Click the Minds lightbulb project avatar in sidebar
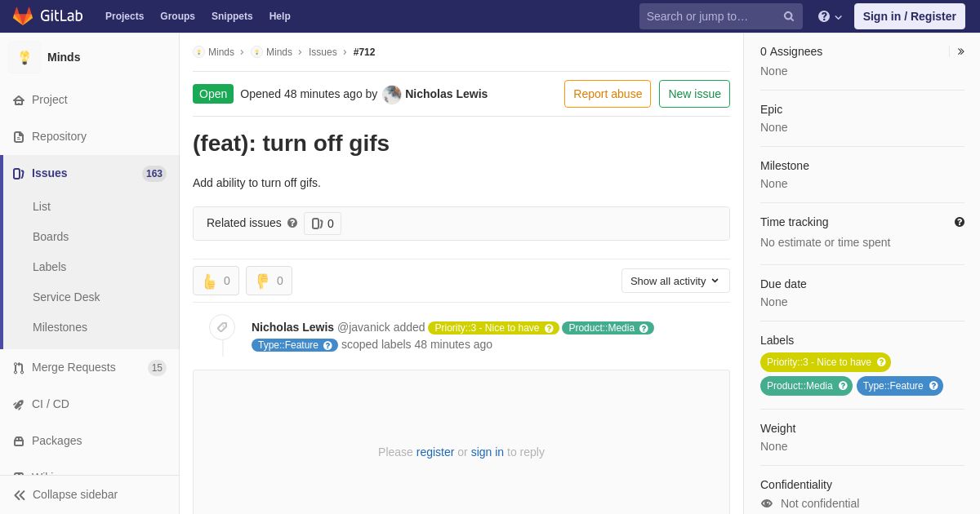The height and width of the screenshot is (514, 980). click(x=24, y=57)
